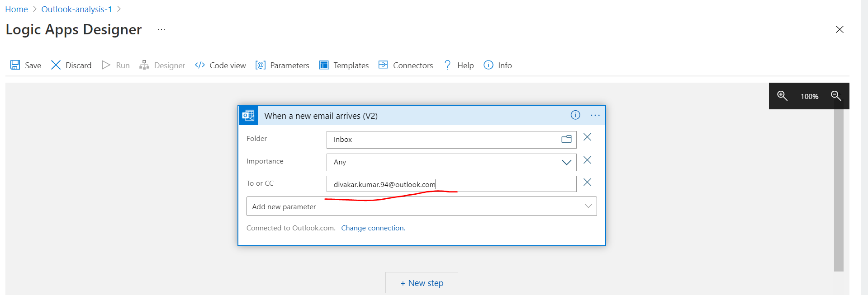Click the When a new email arrives title

tap(321, 116)
